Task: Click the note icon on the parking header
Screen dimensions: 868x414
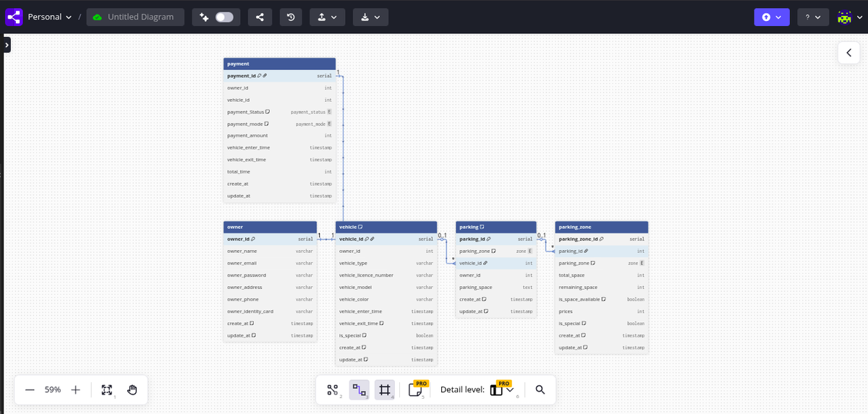Action: [x=482, y=227]
